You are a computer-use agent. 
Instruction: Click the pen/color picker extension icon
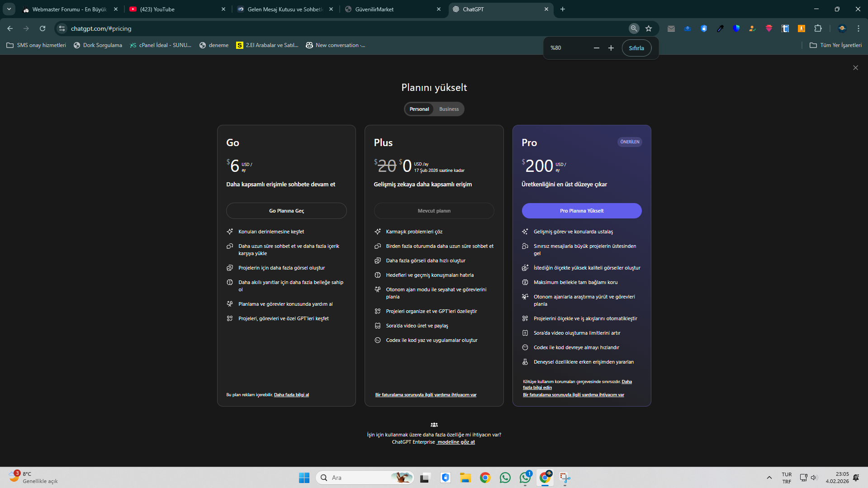click(720, 28)
